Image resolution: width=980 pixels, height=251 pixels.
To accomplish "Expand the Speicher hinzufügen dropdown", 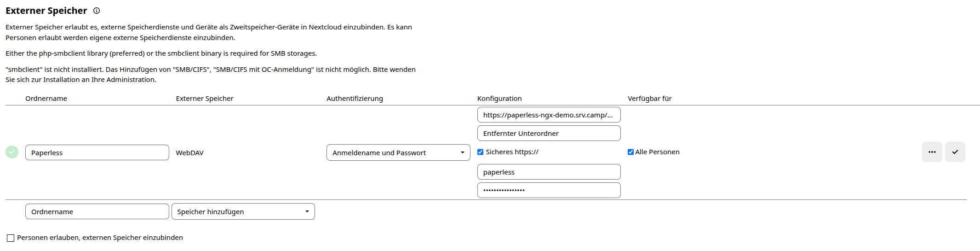I will pos(243,211).
